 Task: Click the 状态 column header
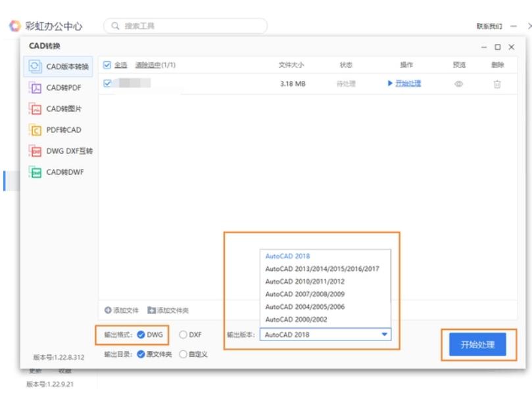click(346, 65)
